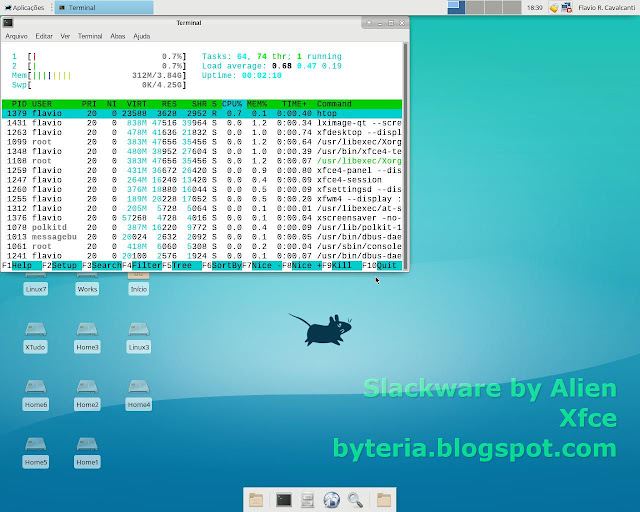Sort by the PID column header

click(x=19, y=104)
